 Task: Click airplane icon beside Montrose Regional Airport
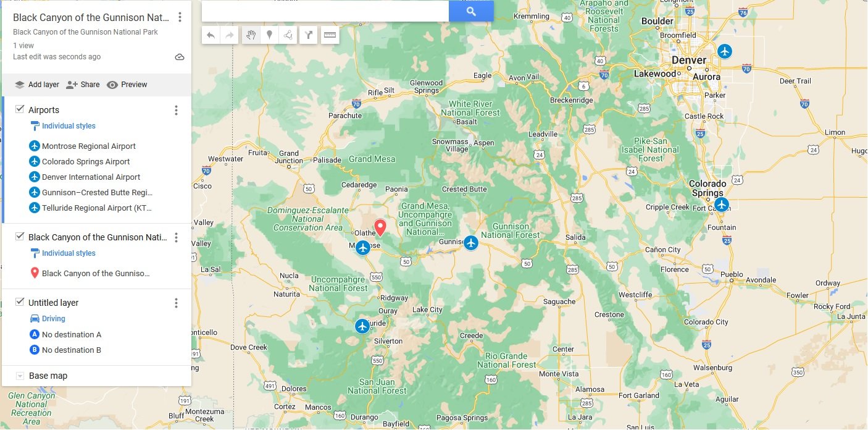35,146
